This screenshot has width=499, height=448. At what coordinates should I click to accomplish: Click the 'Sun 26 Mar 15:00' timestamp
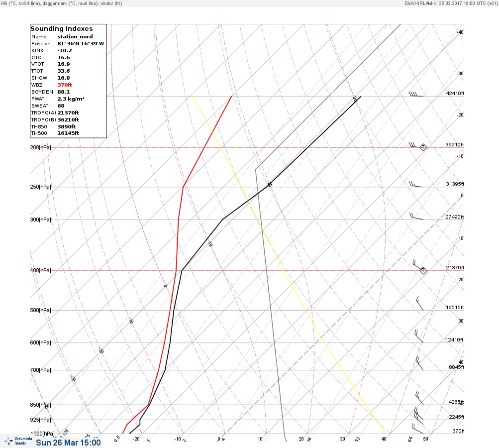[68, 443]
